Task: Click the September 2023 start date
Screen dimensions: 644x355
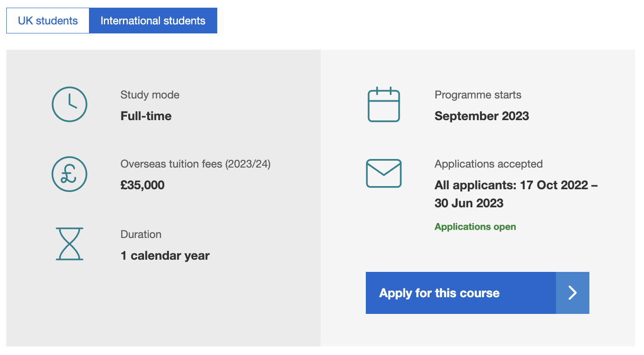Action: [481, 116]
